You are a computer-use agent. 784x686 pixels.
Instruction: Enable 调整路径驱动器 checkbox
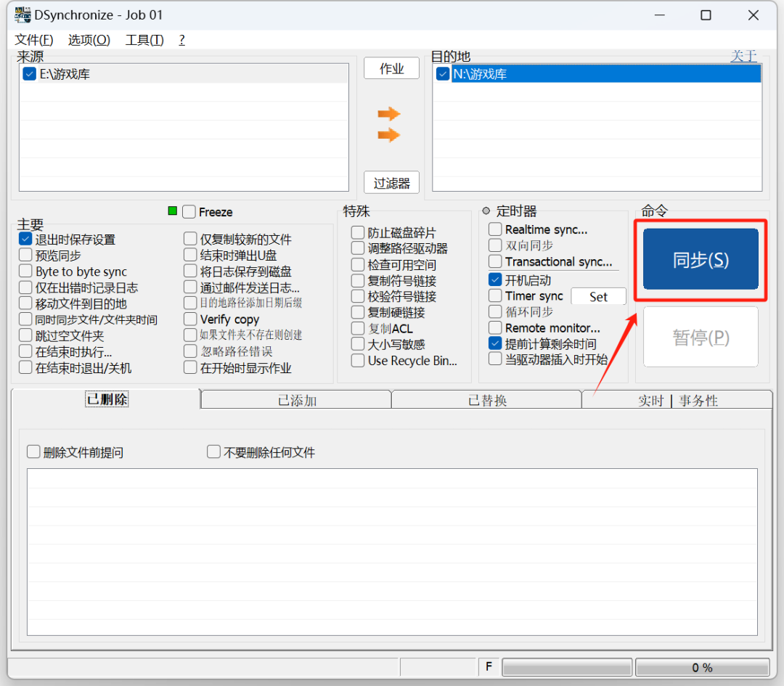coord(357,248)
